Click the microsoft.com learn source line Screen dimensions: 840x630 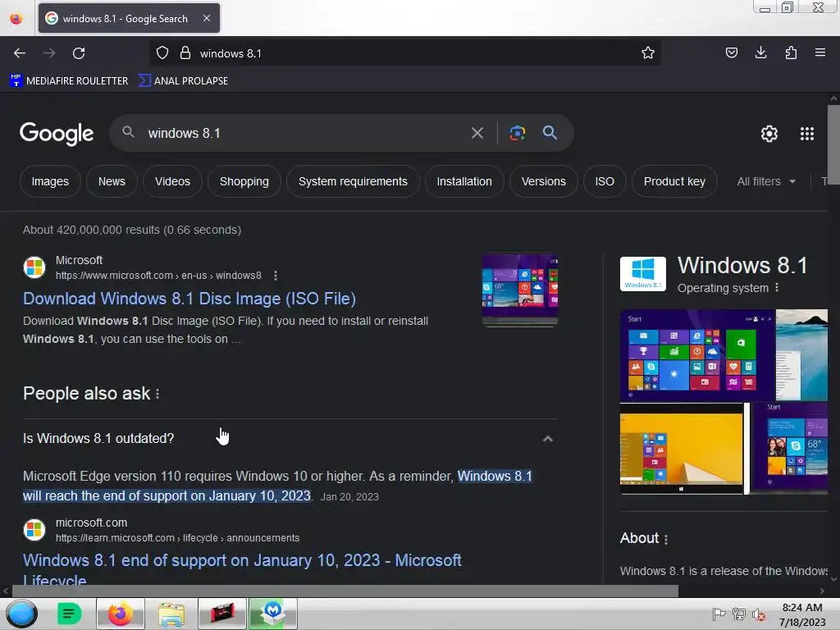click(x=177, y=538)
